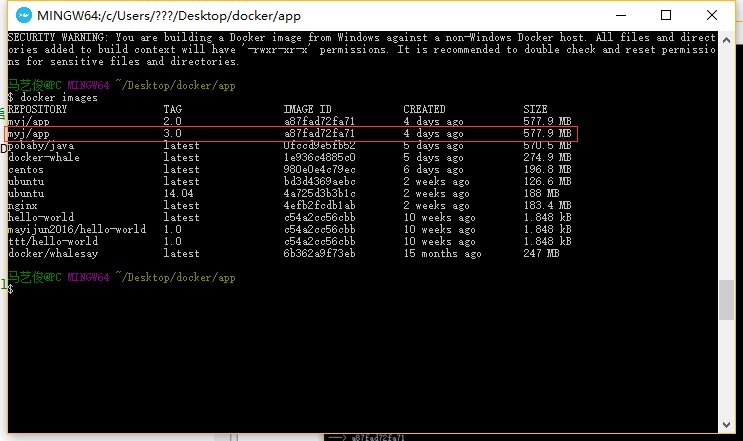
Task: Click image ID 6b362a9f73eb
Action: click(x=319, y=253)
